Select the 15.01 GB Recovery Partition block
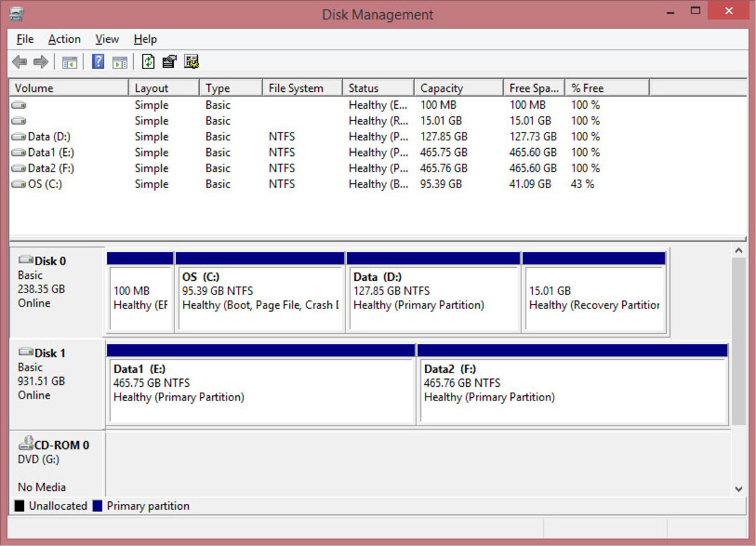756x546 pixels. pyautogui.click(x=594, y=292)
